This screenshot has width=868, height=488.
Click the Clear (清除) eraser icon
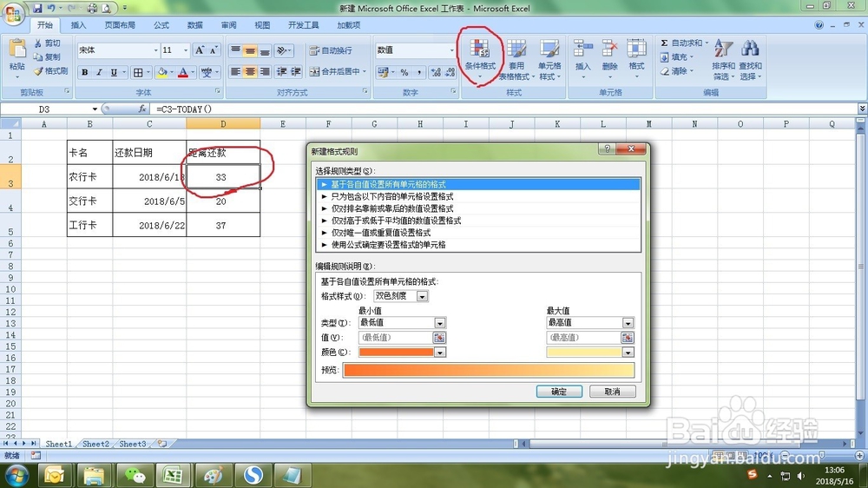pyautogui.click(x=665, y=71)
